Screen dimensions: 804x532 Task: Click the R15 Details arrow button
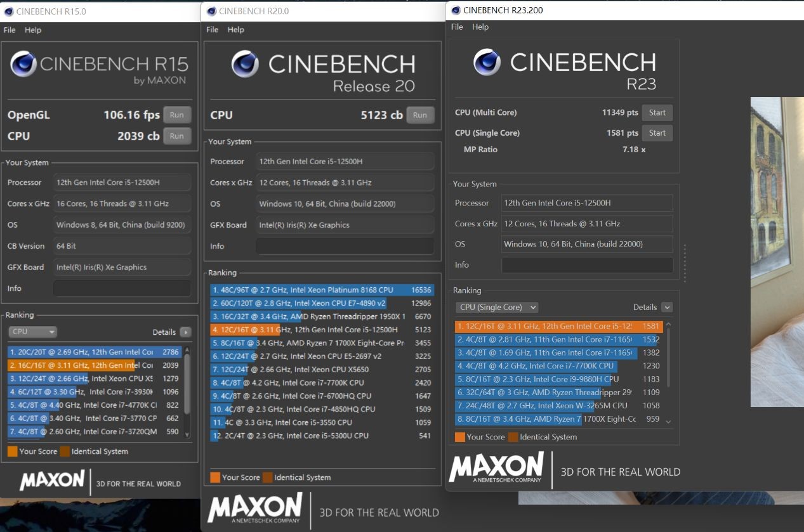(185, 332)
